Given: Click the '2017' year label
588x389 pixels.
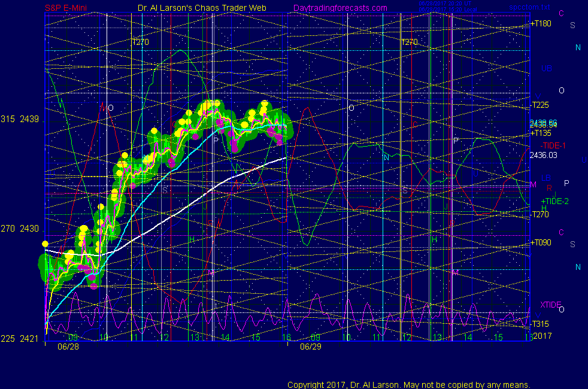Looking at the screenshot, I should point(542,336).
